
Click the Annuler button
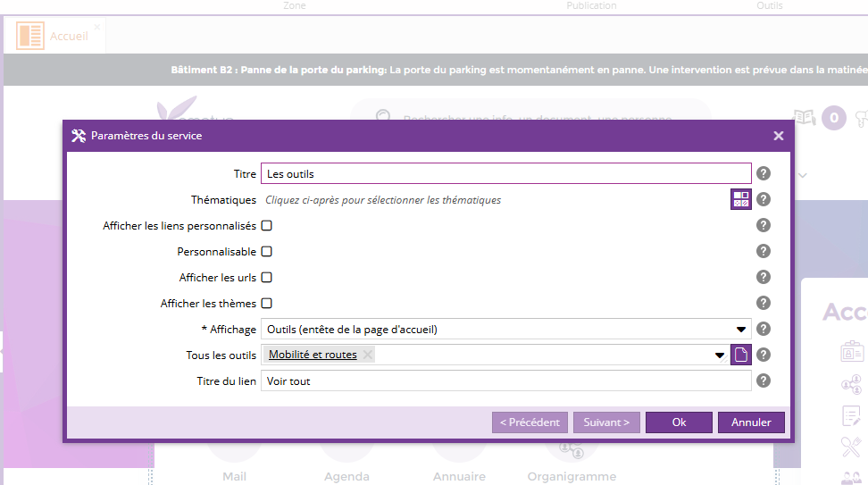click(750, 422)
